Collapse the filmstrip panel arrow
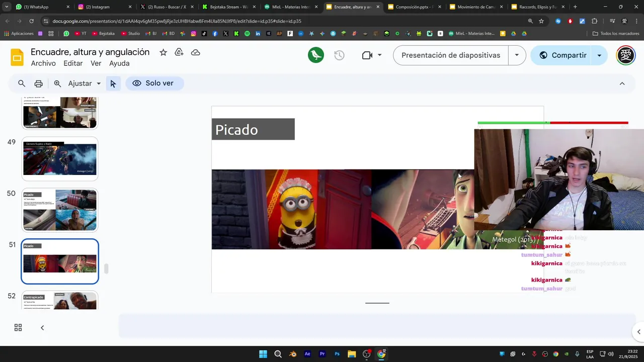This screenshot has width=644, height=362. 42,328
